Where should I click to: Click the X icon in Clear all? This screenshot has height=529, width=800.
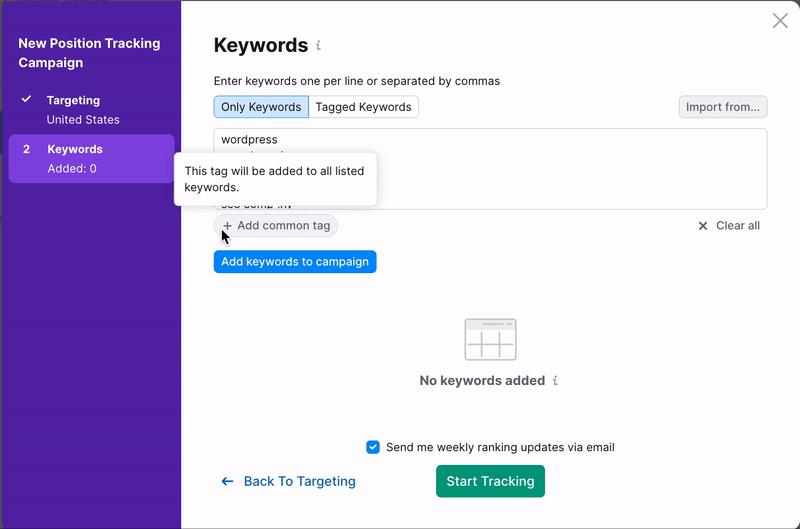(703, 226)
